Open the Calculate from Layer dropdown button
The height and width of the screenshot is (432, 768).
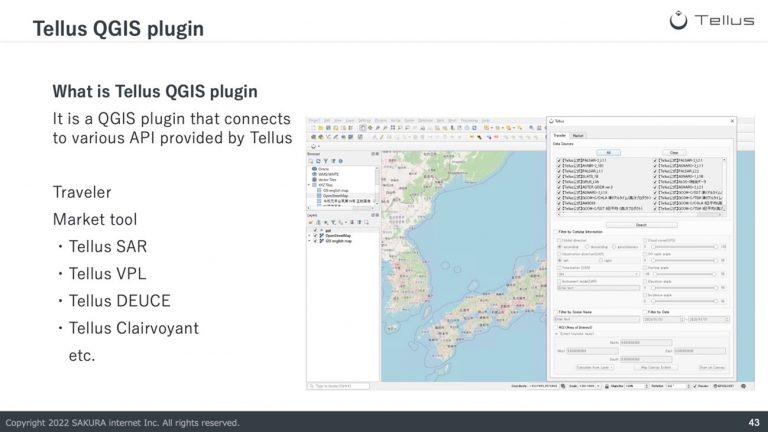[595, 367]
